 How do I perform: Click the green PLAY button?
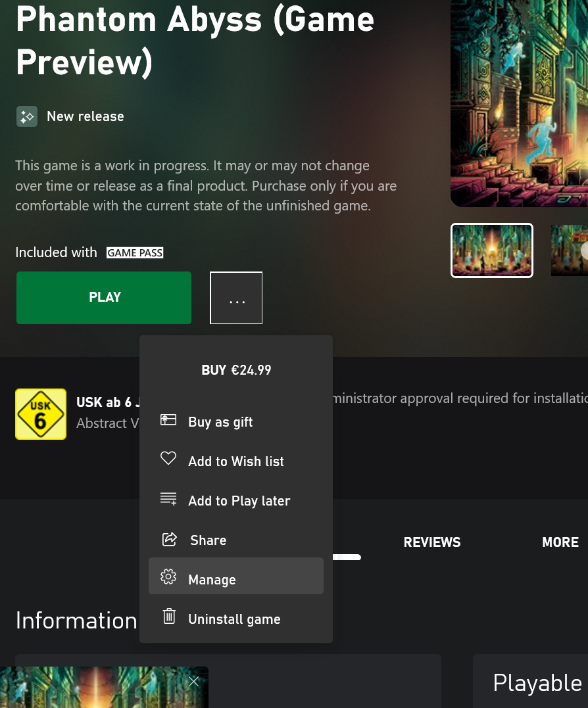click(104, 298)
